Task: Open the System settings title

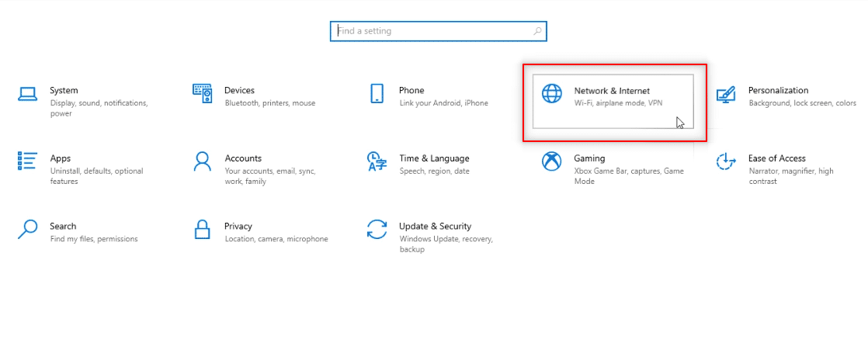Action: [x=64, y=90]
